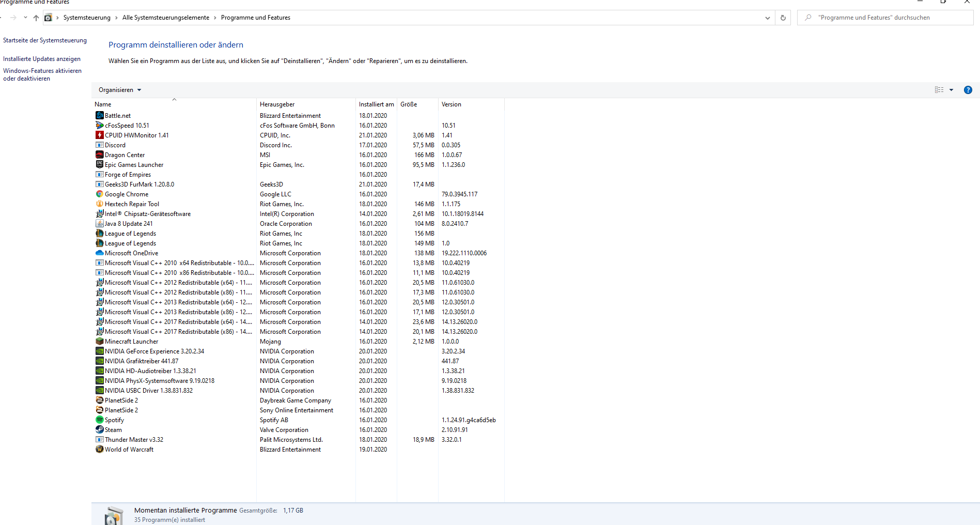Select NVIDIA Grafiktreiber 441.87 entry
This screenshot has width=980, height=525.
click(x=299, y=361)
